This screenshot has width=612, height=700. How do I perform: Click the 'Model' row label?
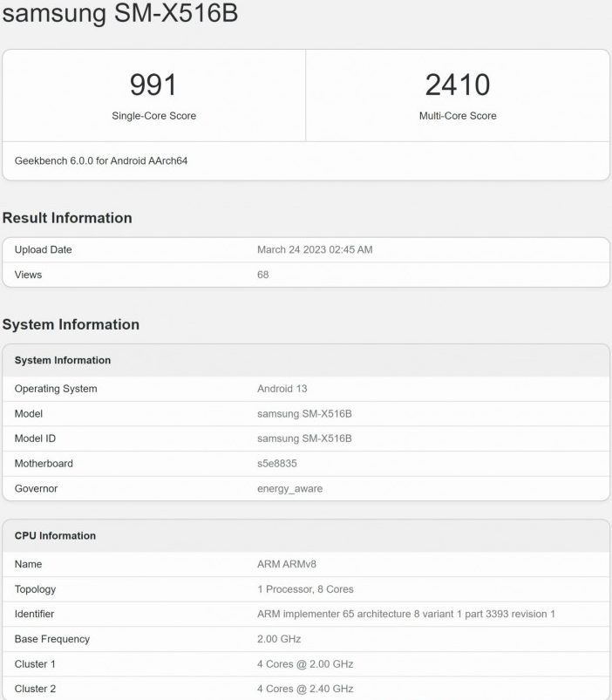pyautogui.click(x=29, y=414)
